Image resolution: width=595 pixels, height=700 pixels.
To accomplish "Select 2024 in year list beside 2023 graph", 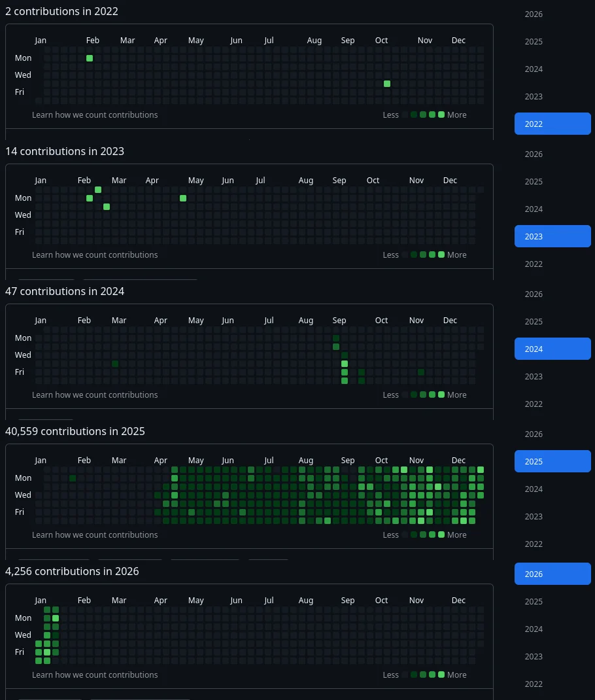I will 534,209.
